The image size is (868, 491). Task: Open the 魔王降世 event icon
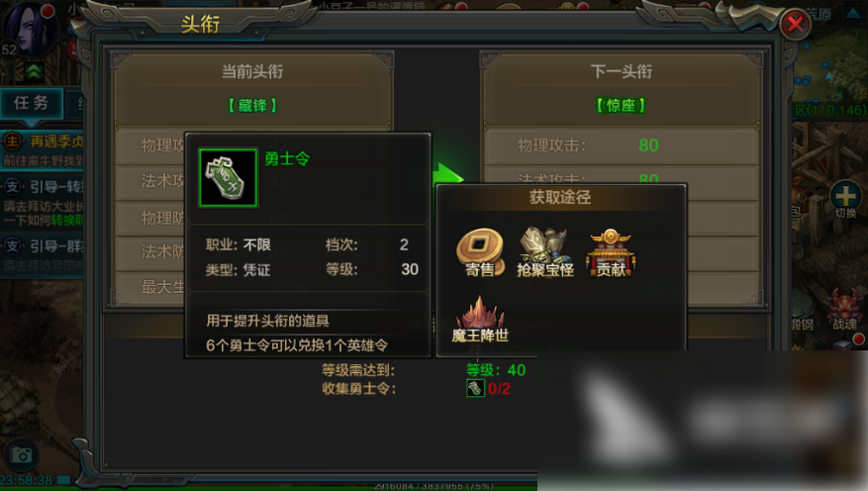pyautogui.click(x=480, y=320)
